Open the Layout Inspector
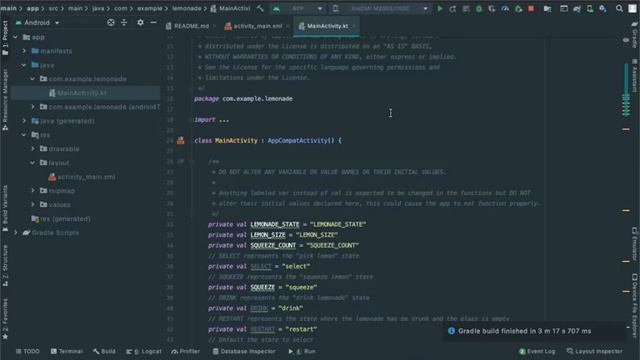Viewport: 640px width, 360px height. tap(595, 351)
